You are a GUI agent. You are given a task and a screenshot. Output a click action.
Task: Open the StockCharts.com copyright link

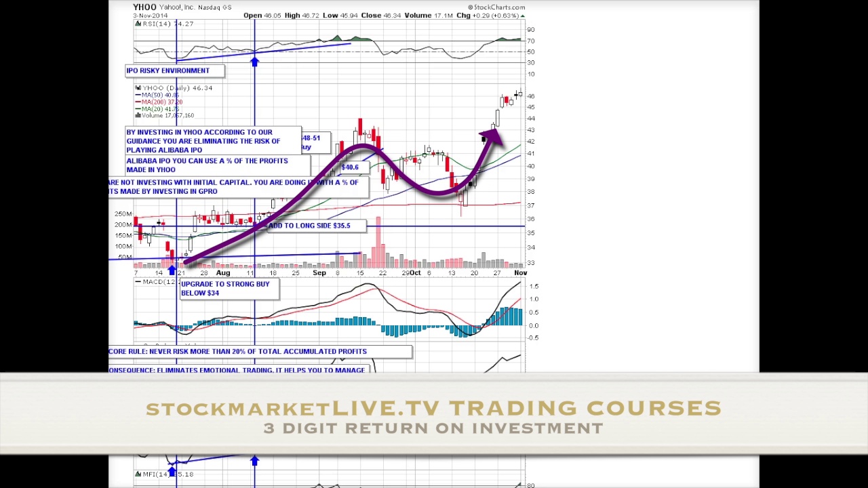click(x=496, y=7)
